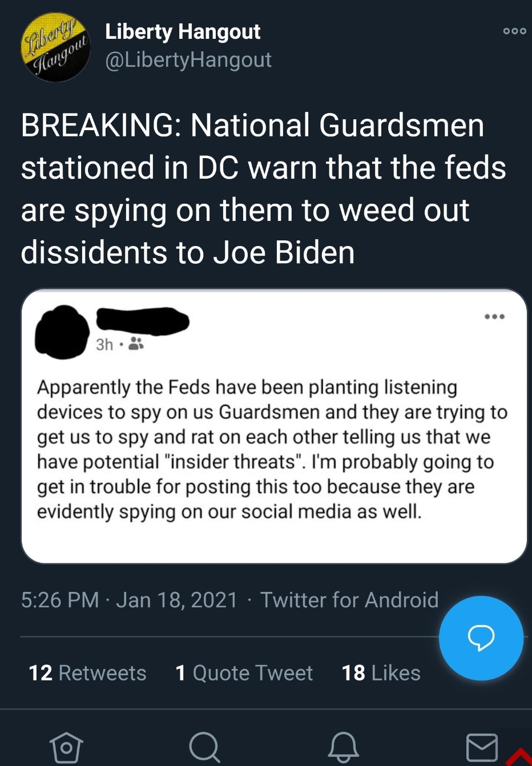Screen dimensions: 532x766
Task: Open the @LibertyHangout handle
Action: click(x=188, y=60)
